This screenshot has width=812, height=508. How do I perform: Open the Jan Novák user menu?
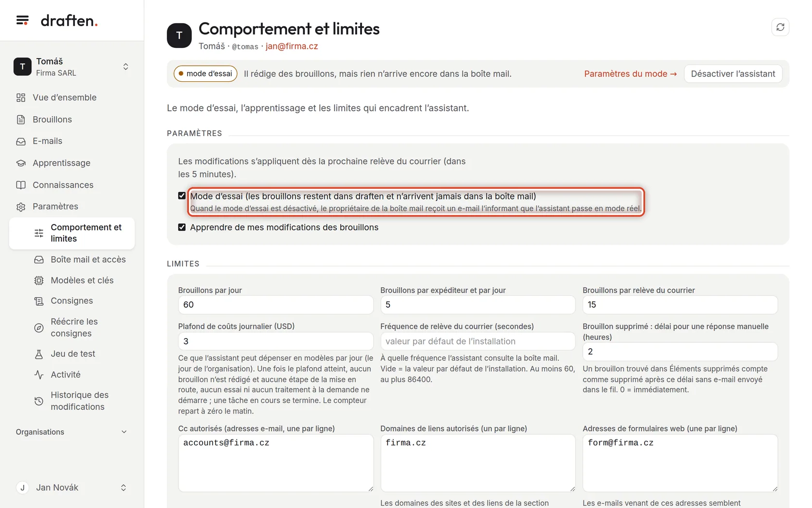[72, 488]
